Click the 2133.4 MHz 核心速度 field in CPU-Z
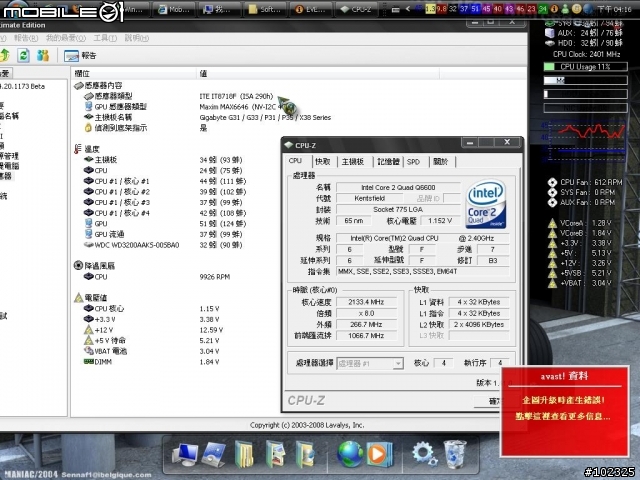 tap(366, 302)
